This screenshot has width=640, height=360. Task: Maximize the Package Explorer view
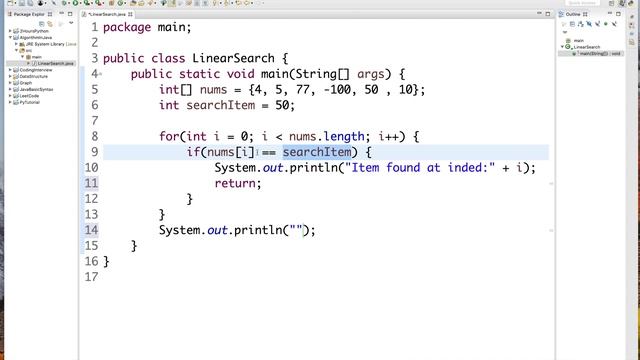[70, 14]
